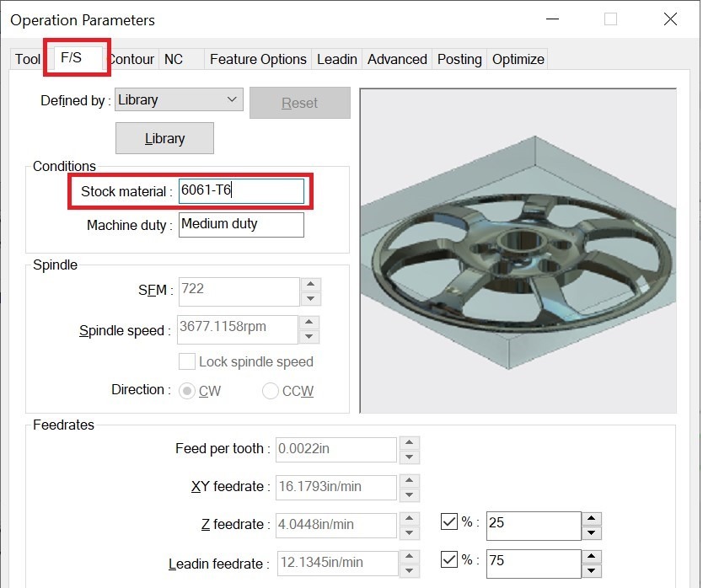
Task: Select CCW spindle direction
Action: click(271, 391)
